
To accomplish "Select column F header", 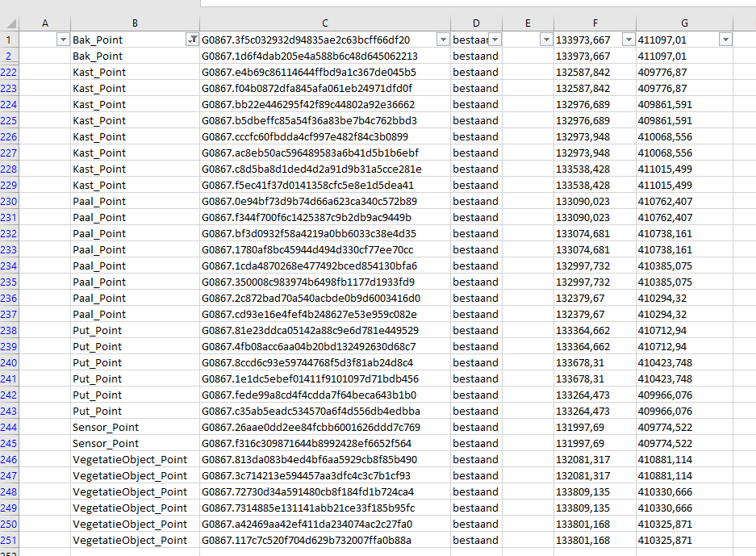I will (x=595, y=23).
